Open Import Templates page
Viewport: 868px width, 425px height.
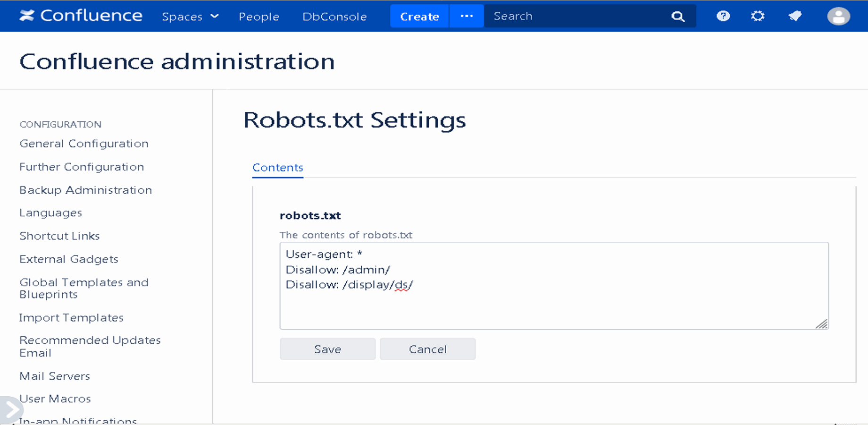click(x=71, y=318)
